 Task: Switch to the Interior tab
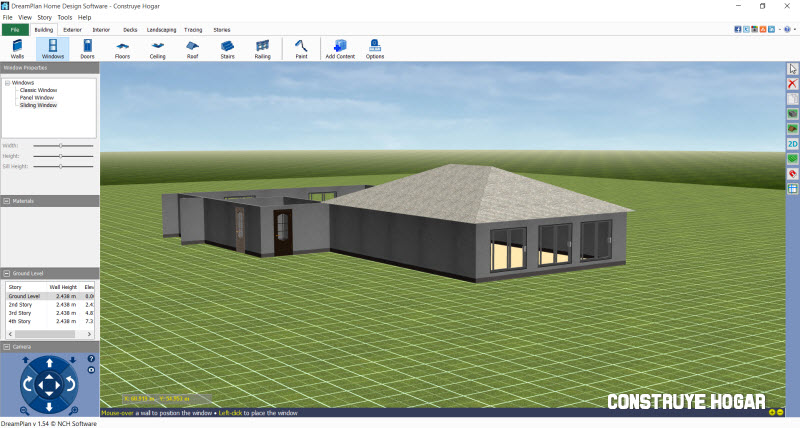(101, 30)
